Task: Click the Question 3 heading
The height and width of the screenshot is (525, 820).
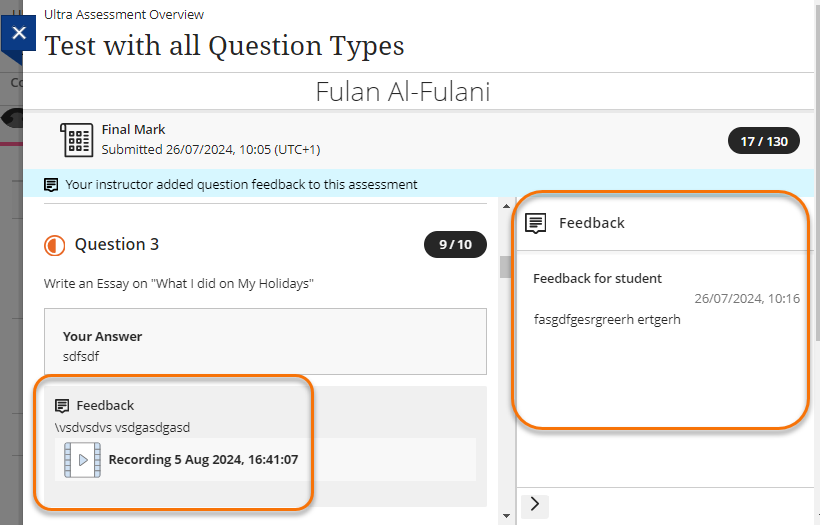Action: tap(116, 244)
